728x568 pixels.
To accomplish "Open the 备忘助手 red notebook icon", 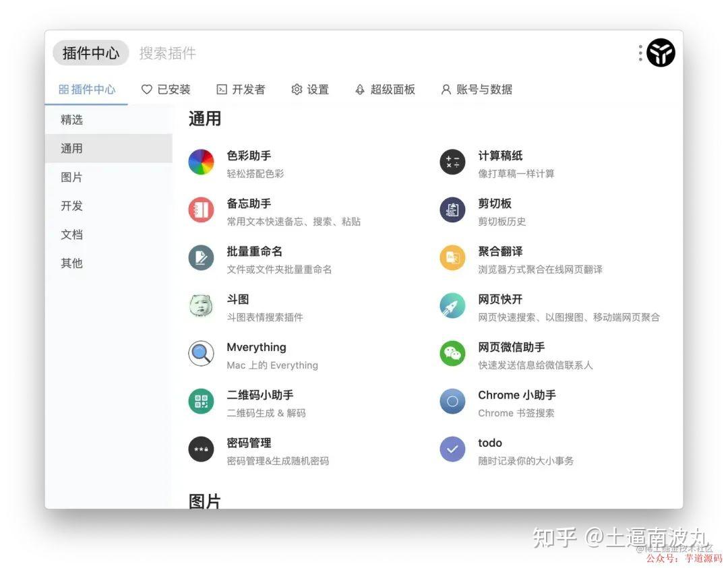I will pyautogui.click(x=201, y=210).
